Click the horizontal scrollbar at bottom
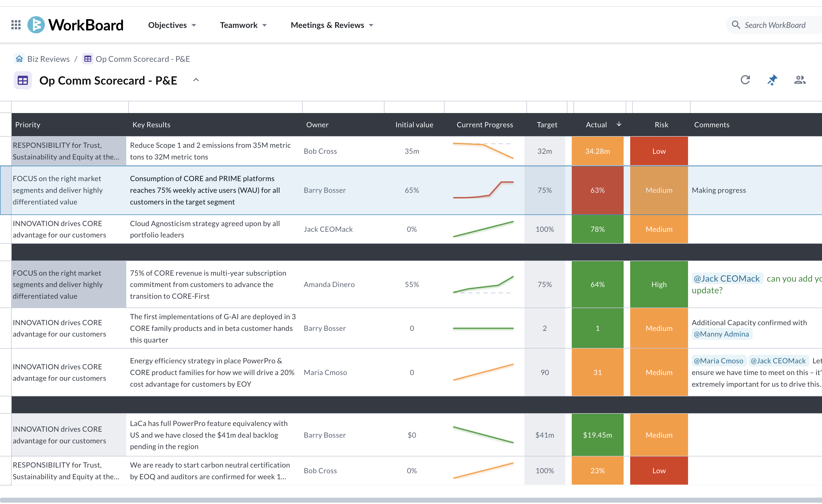Viewport: 822px width, 504px height. [x=411, y=500]
